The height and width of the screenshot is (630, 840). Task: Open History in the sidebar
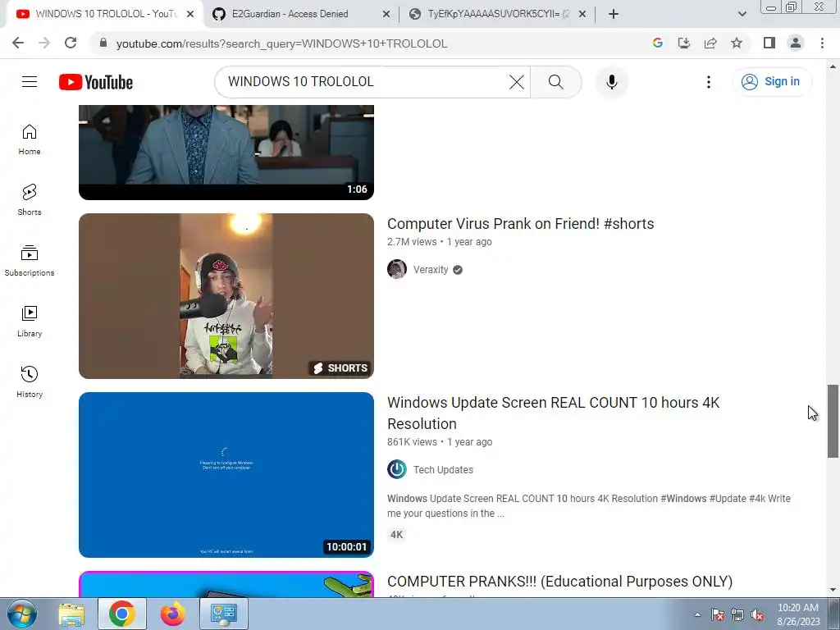(x=30, y=381)
